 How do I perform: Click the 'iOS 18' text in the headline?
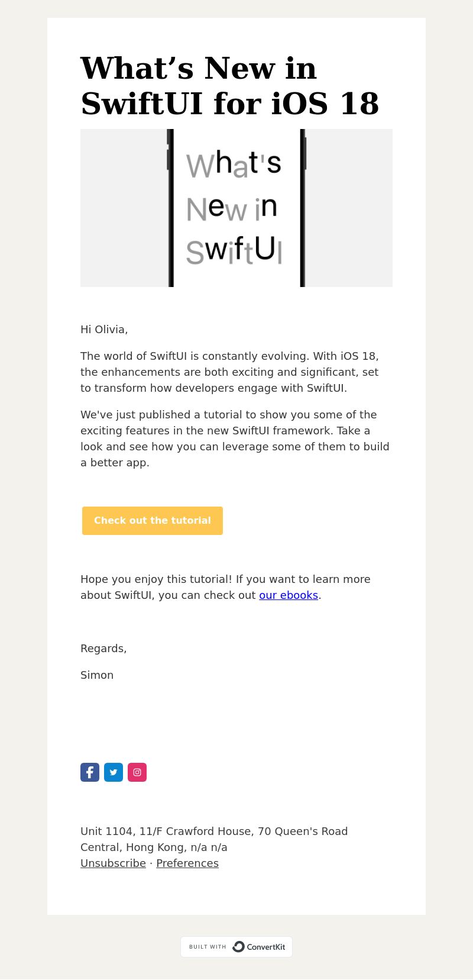pos(325,104)
